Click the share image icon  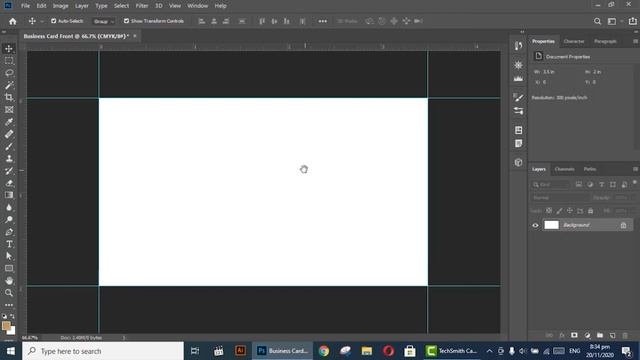click(632, 21)
